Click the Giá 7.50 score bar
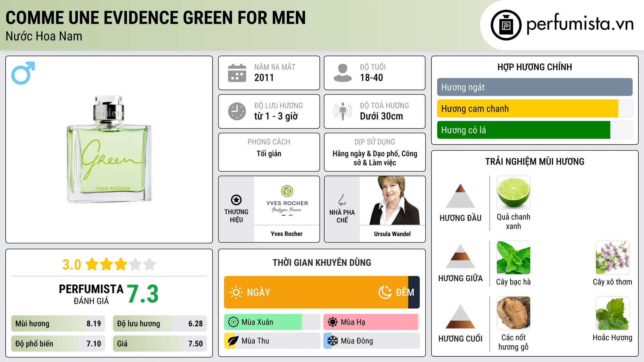This screenshot has width=644, height=362. coord(160,344)
